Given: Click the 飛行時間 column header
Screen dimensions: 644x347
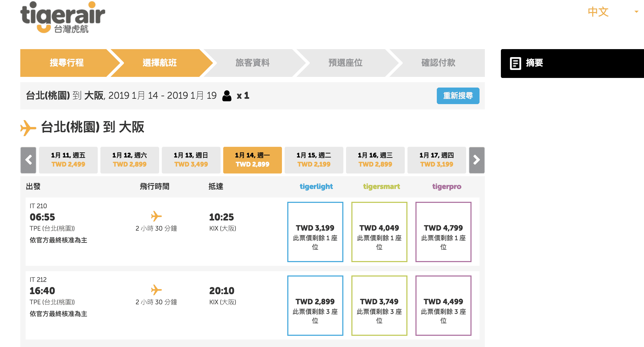Looking at the screenshot, I should (x=155, y=187).
